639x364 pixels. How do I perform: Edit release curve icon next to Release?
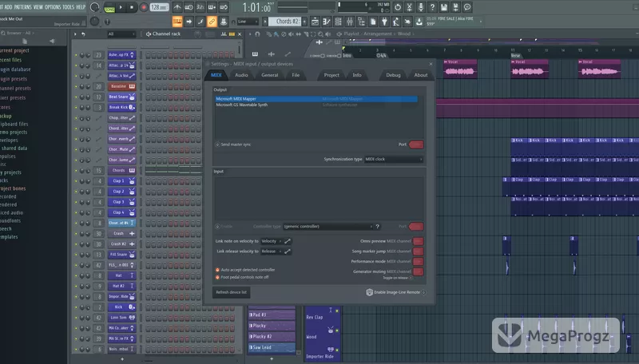coord(288,251)
